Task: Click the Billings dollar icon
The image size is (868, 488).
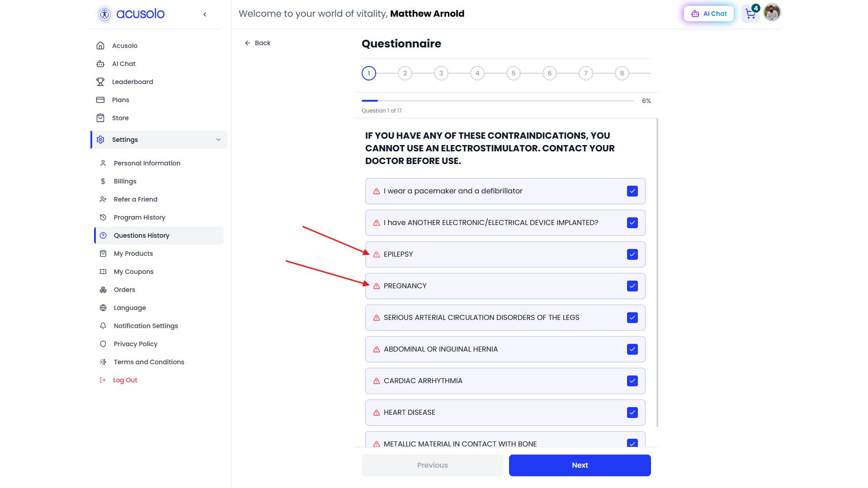Action: coord(103,181)
